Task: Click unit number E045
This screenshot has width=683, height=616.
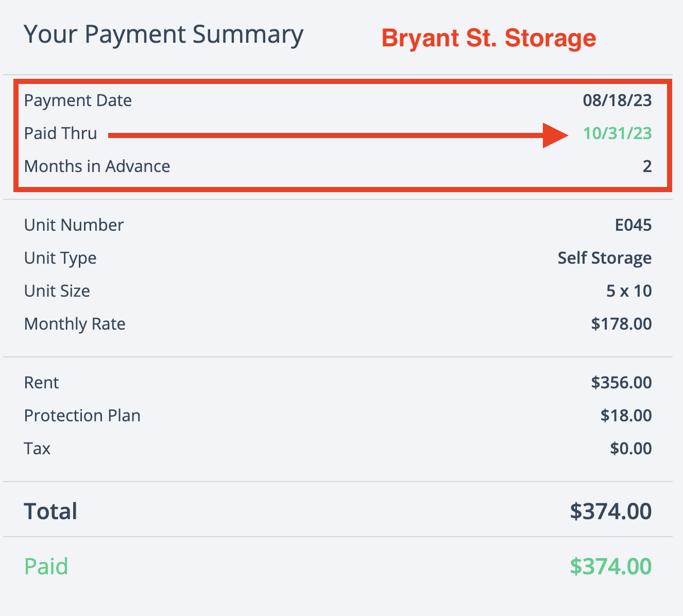Action: [633, 225]
